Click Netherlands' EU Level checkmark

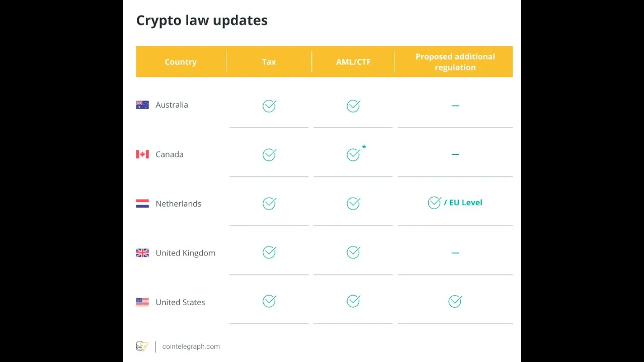point(434,203)
